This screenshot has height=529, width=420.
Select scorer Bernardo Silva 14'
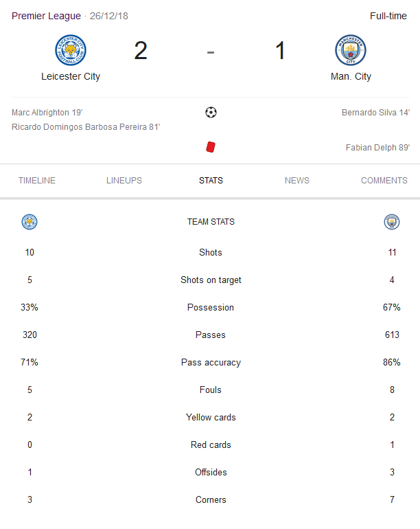pos(376,113)
